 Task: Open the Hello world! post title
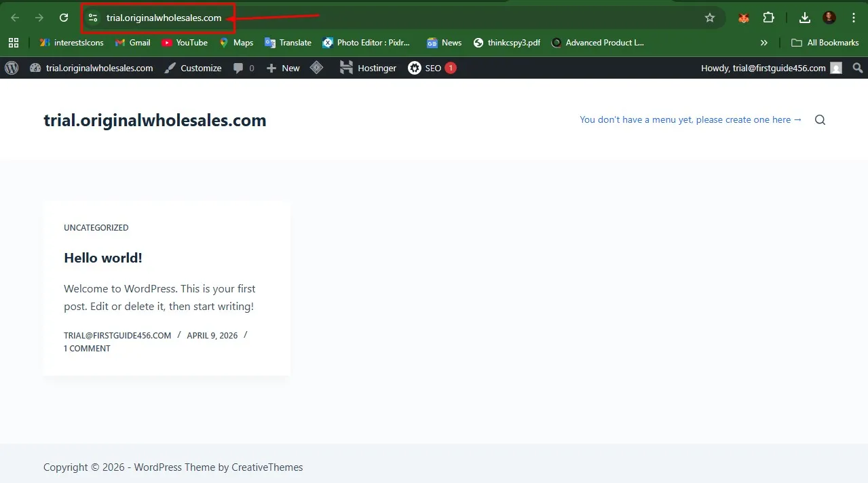tap(103, 258)
